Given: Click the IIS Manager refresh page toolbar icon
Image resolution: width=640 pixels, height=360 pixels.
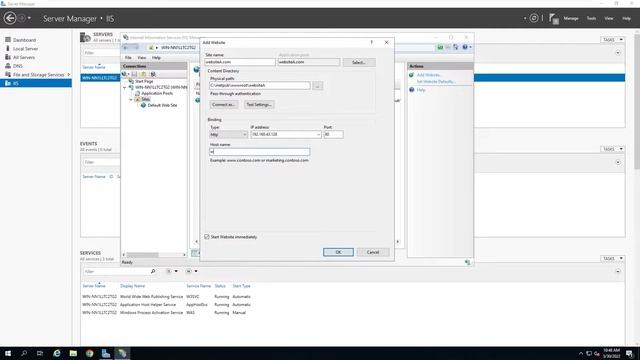Looking at the screenshot, I should (456, 47).
